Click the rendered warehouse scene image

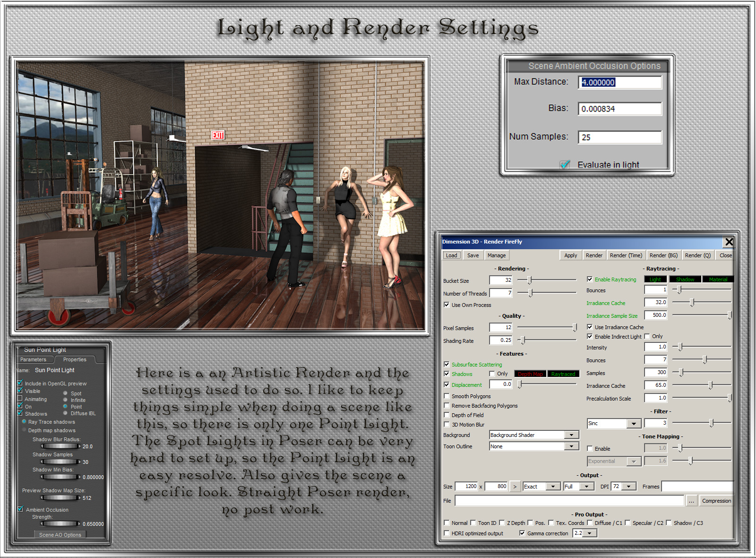point(220,195)
